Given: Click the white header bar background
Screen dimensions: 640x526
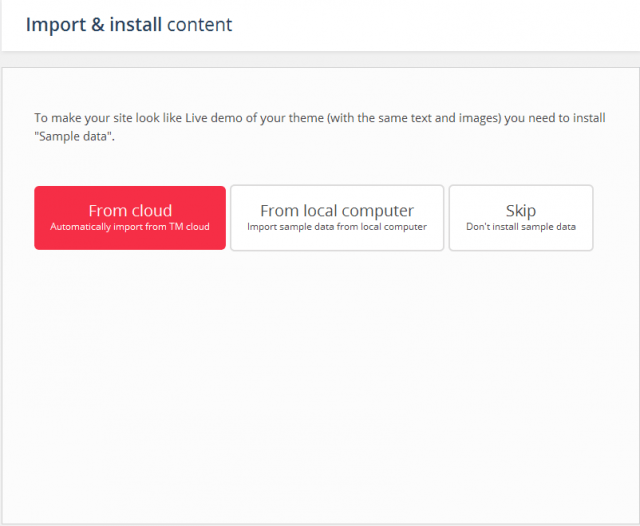Looking at the screenshot, I should [450, 25].
